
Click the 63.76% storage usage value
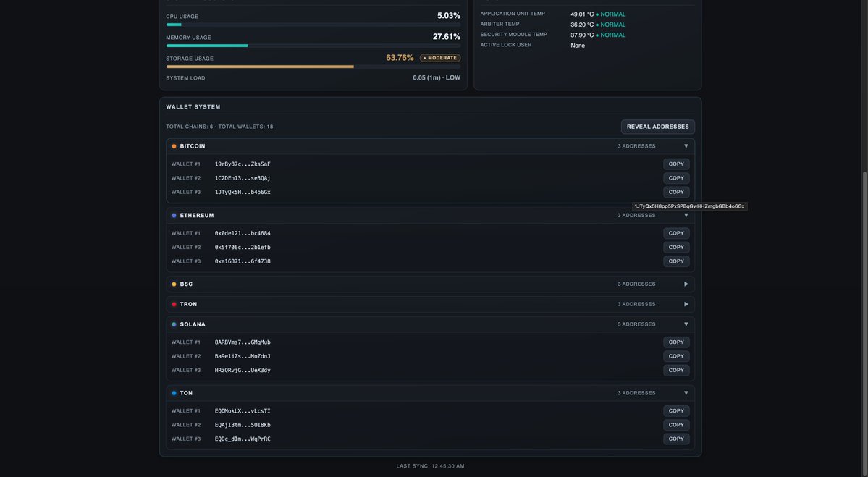400,58
